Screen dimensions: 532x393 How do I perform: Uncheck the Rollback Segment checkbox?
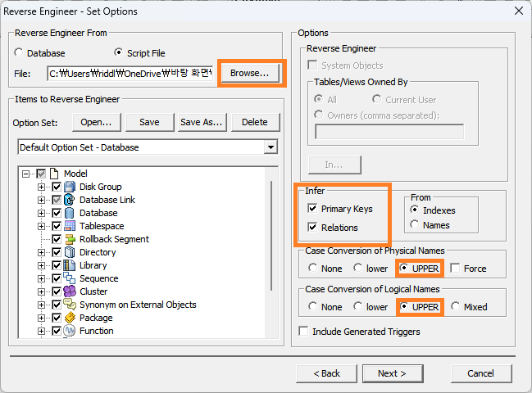(57, 239)
